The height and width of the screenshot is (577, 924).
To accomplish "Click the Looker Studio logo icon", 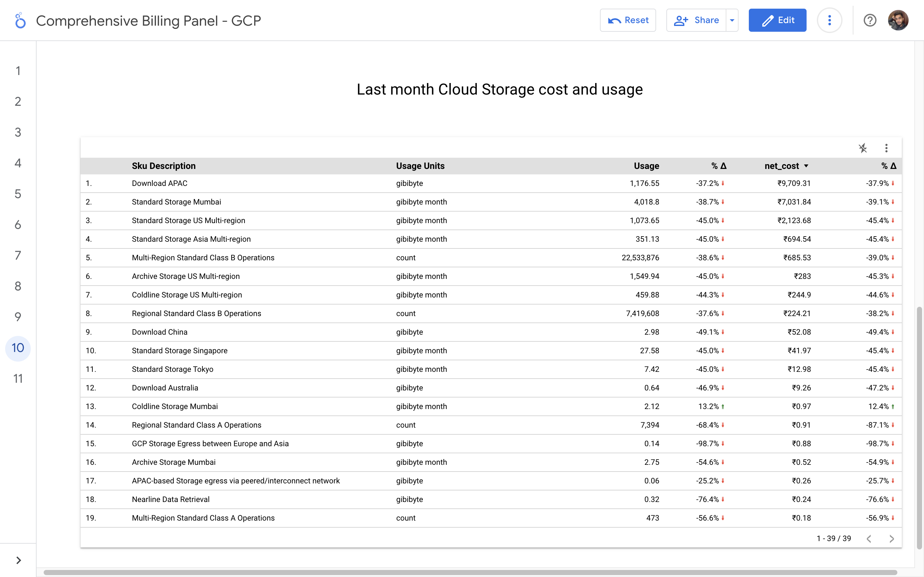I will 20,21.
